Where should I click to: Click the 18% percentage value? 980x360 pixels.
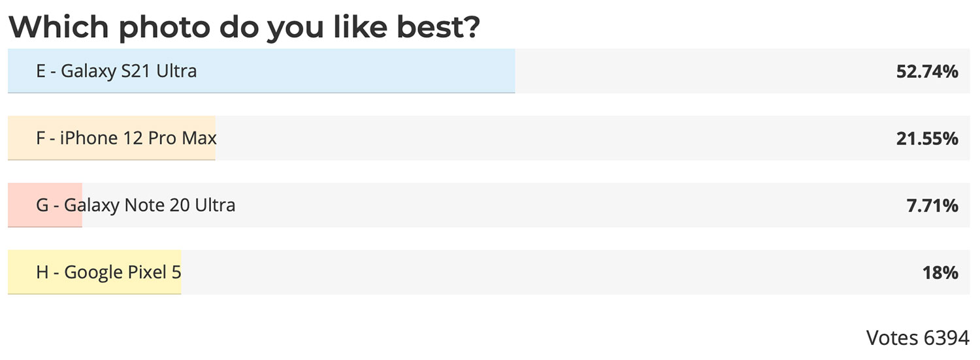[941, 272]
